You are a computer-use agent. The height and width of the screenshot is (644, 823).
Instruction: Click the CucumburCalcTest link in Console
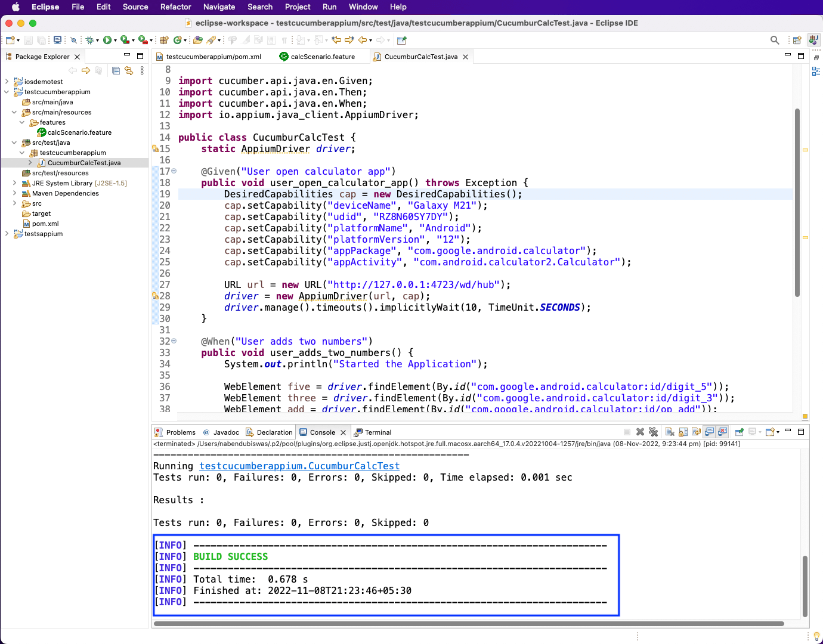[x=299, y=466]
